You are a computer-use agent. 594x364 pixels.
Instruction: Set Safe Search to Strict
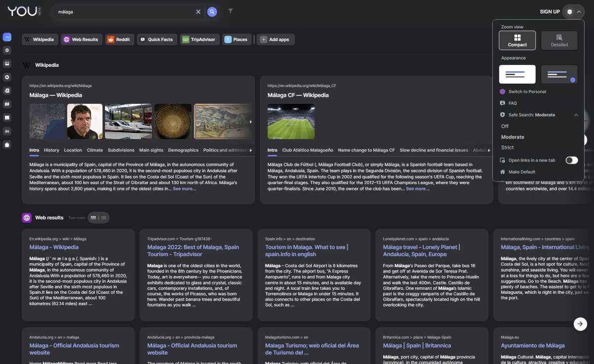(507, 147)
